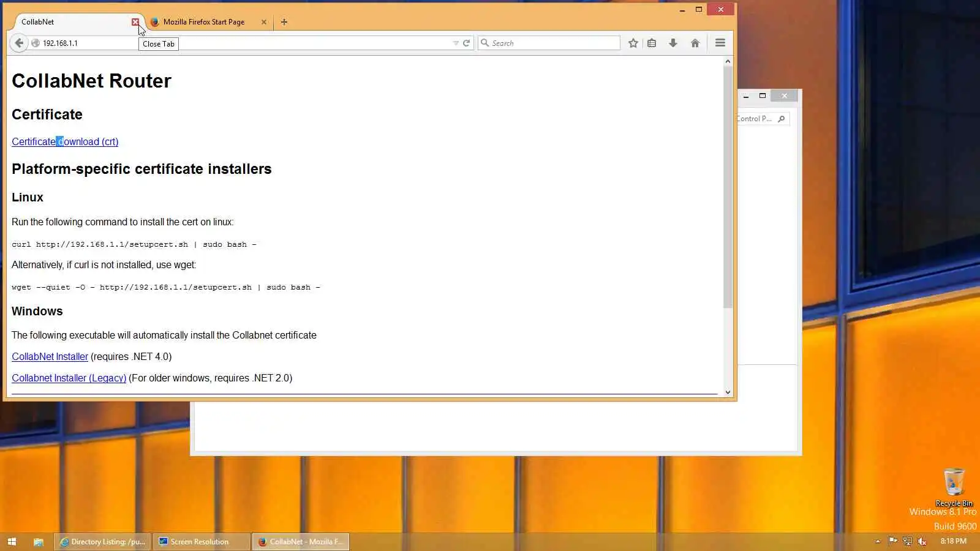Click the vertical scrollbar thumb
Screen dimensions: 980x551
[728, 187]
